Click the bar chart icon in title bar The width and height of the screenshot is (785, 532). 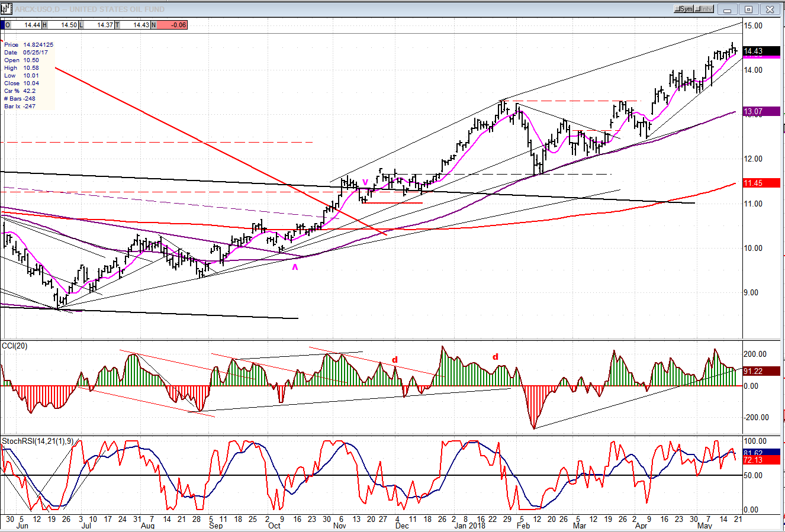(x=7, y=9)
